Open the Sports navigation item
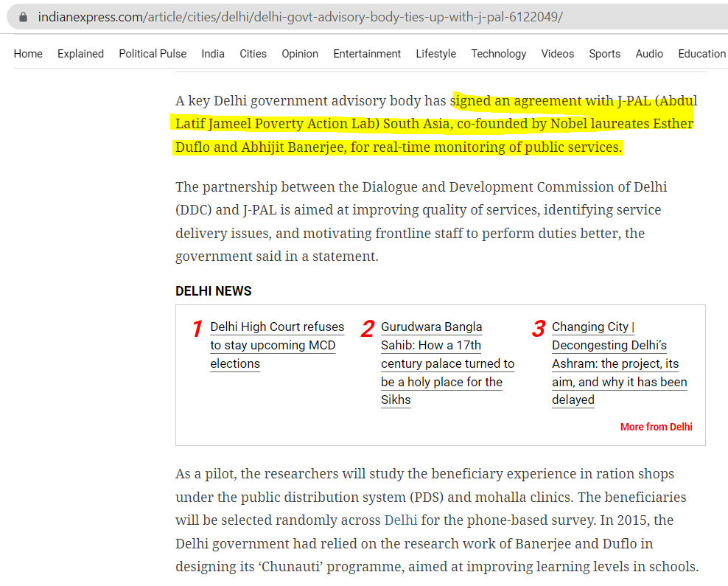Screen dimensions: 728x586 [x=604, y=54]
